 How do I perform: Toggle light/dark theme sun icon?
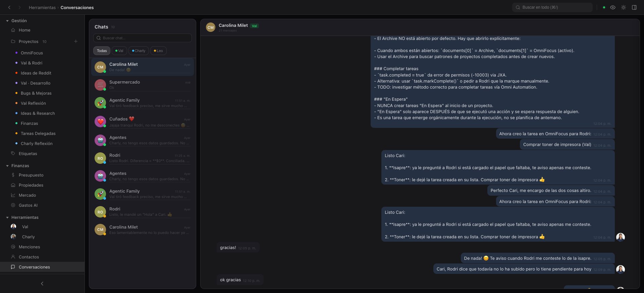(624, 7)
